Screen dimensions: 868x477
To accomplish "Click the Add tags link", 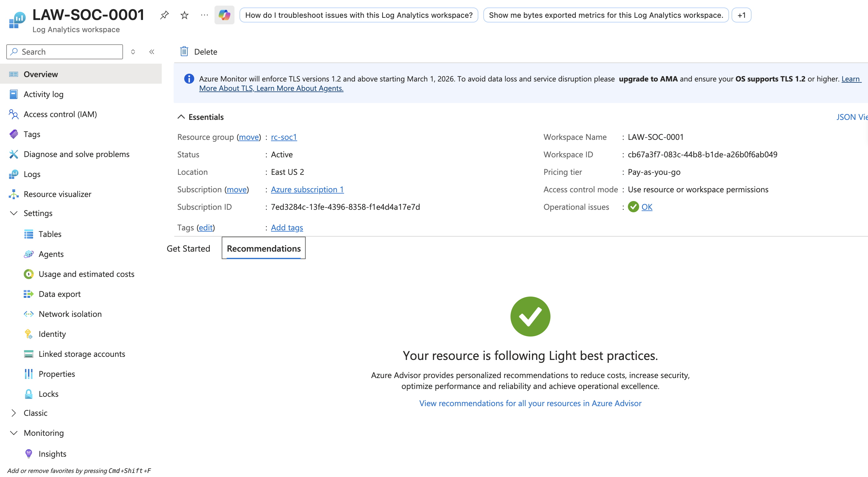I will point(287,228).
